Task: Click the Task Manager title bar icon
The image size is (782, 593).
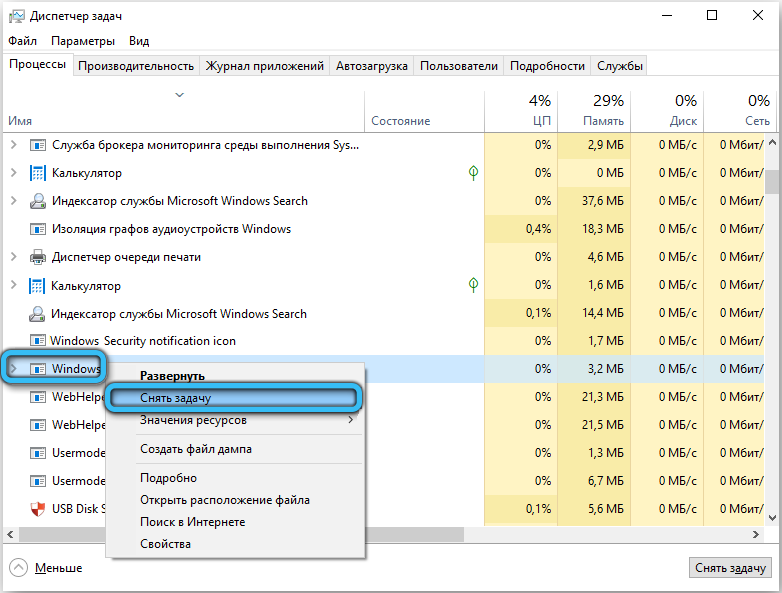Action: pos(15,16)
